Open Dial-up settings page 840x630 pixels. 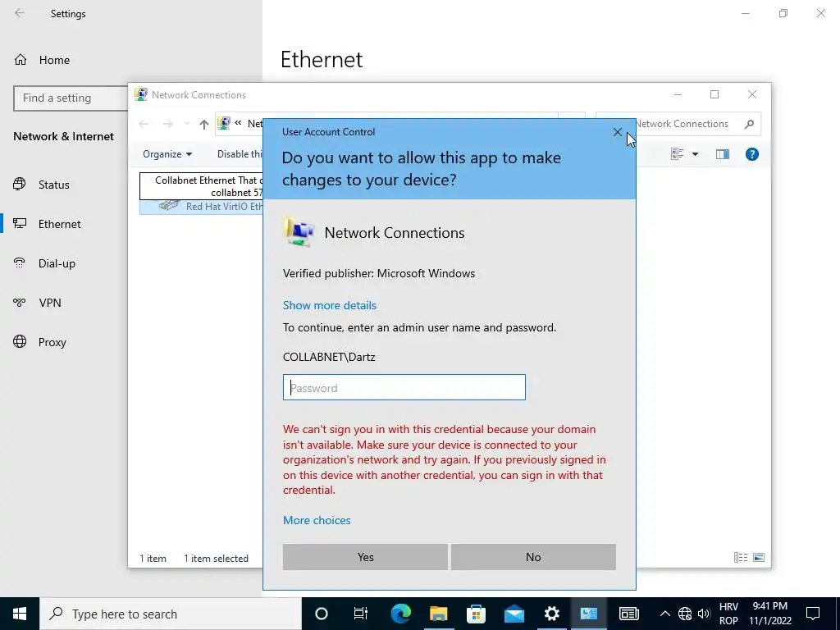coord(57,263)
